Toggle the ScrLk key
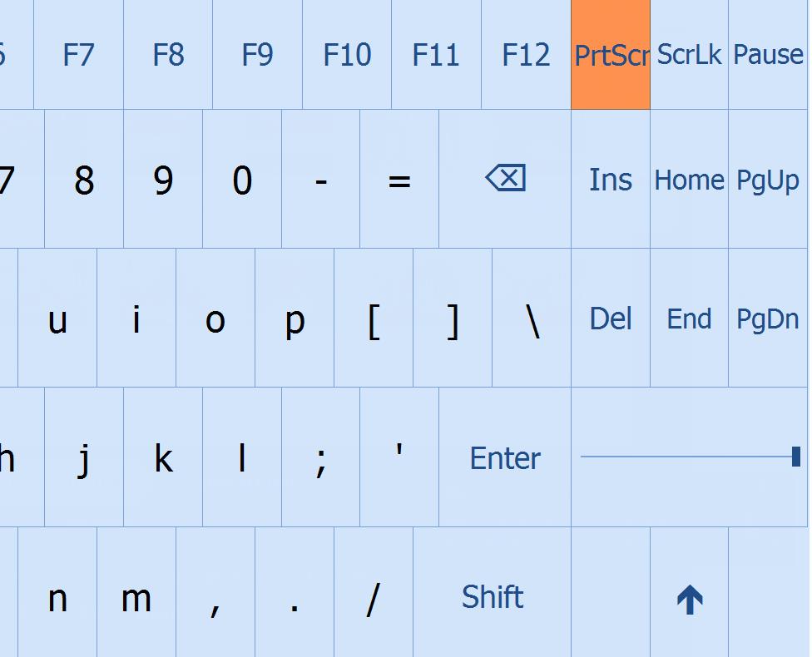Viewport: 812px width, 657px height. (689, 55)
